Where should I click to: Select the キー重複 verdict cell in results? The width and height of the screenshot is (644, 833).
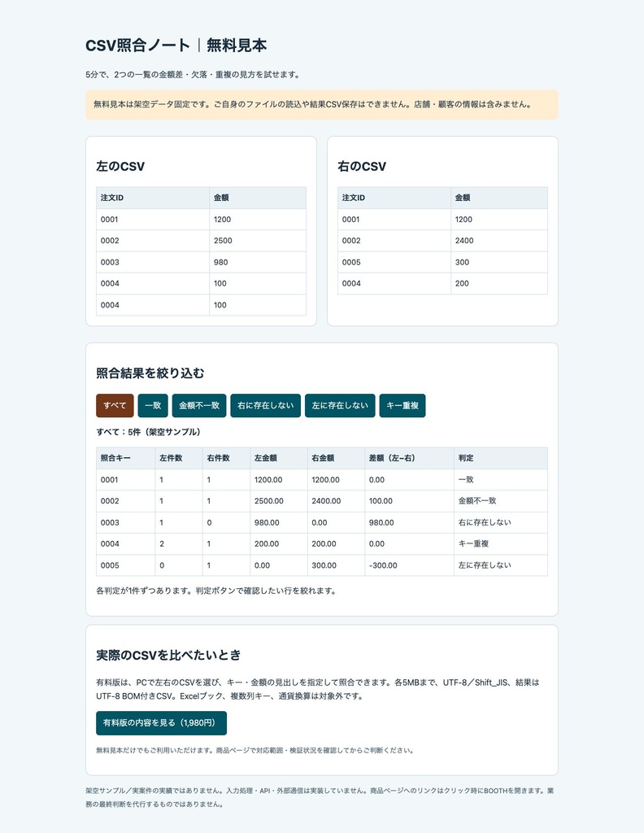click(x=501, y=544)
